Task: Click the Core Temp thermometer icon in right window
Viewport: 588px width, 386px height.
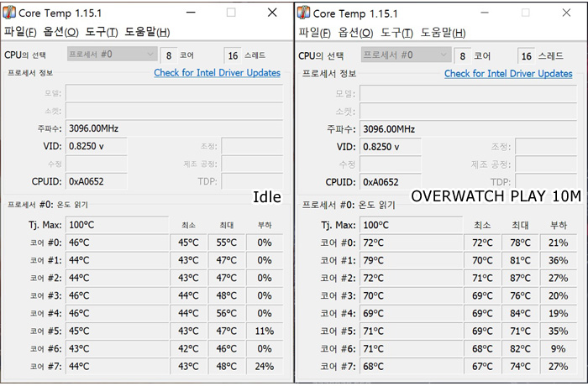Action: point(303,13)
